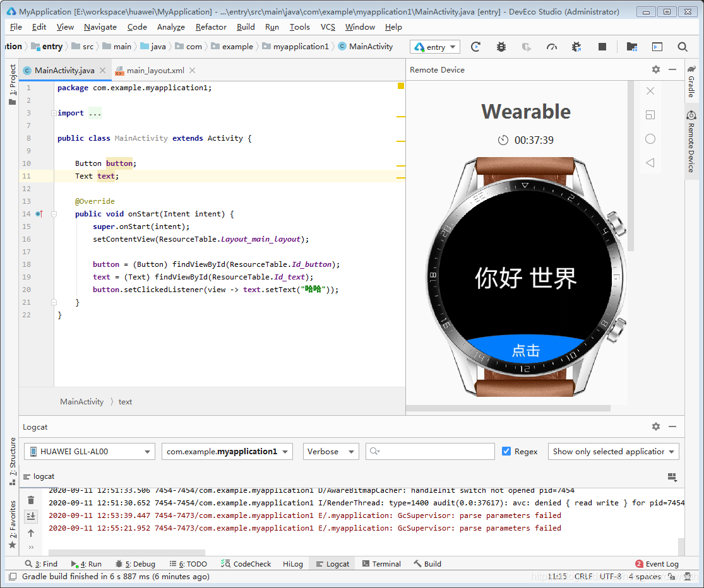Click the Remote Device home circle button
704x588 pixels.
point(650,139)
